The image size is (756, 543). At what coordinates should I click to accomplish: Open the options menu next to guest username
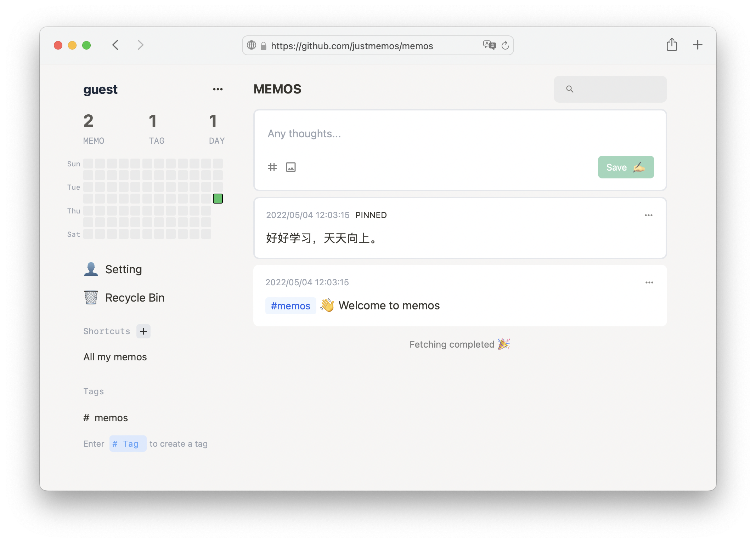[x=218, y=89]
